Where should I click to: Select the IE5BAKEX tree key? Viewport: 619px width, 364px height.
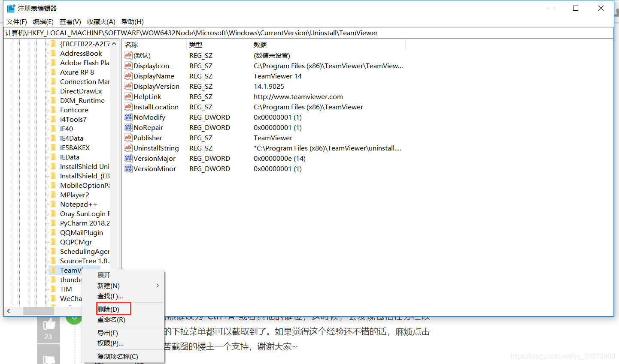coord(75,147)
